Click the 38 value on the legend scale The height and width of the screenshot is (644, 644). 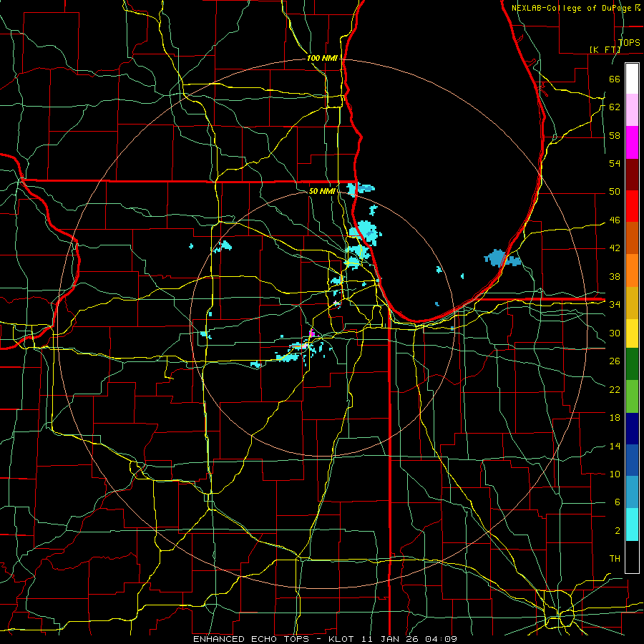pos(615,276)
